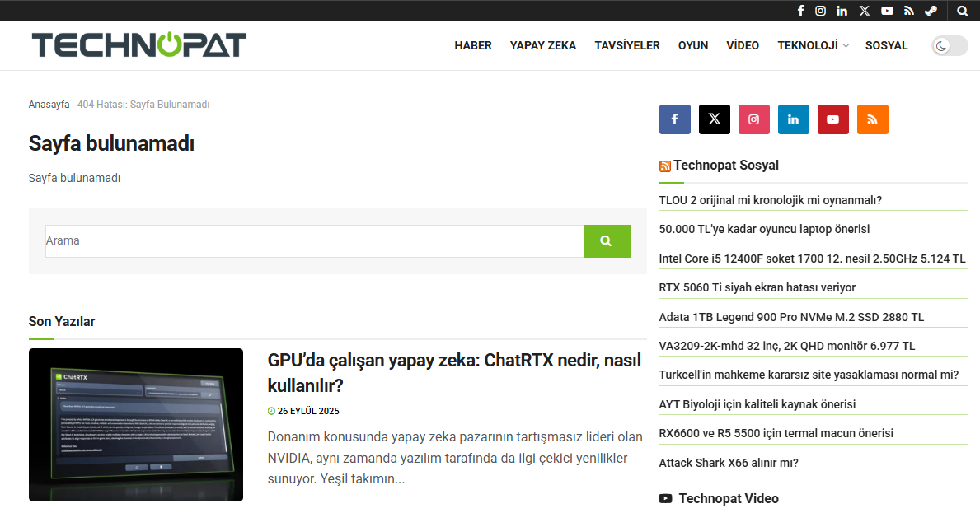
Task: Click RSS icon beside Technopat Sosyal heading
Action: tap(665, 166)
